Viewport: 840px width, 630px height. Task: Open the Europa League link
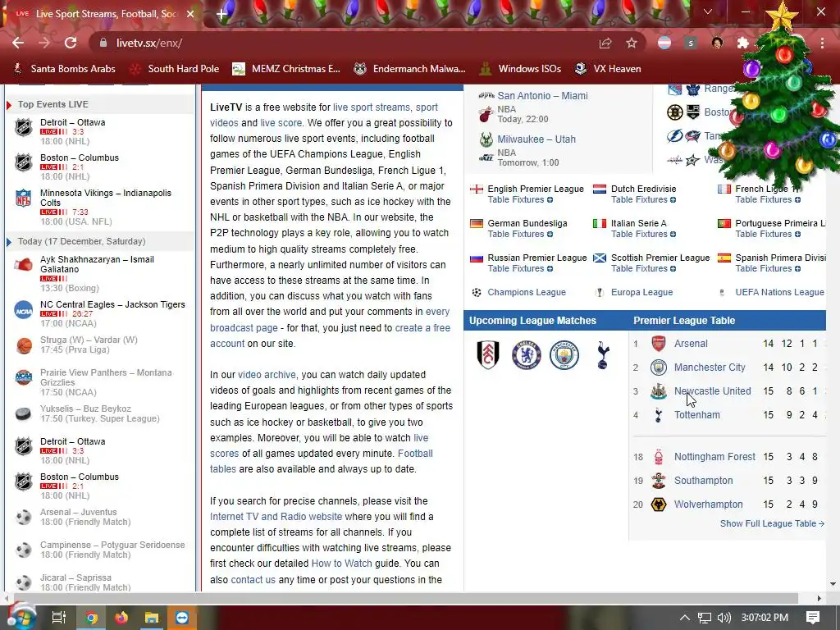[641, 293]
